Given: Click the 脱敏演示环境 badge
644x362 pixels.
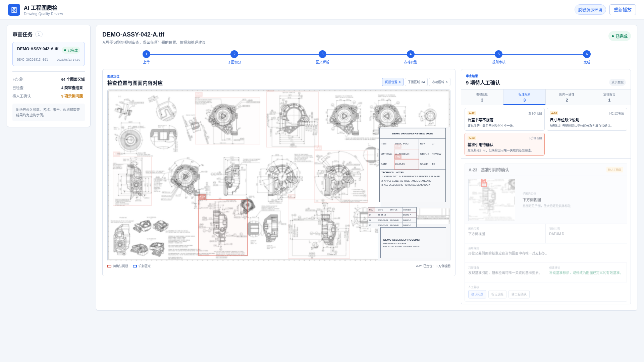Looking at the screenshot, I should [x=590, y=10].
